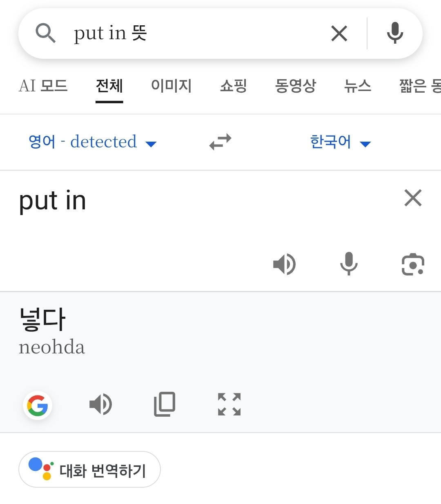Tap the 대화 번역하기 button
This screenshot has width=441, height=504.
[x=89, y=469]
